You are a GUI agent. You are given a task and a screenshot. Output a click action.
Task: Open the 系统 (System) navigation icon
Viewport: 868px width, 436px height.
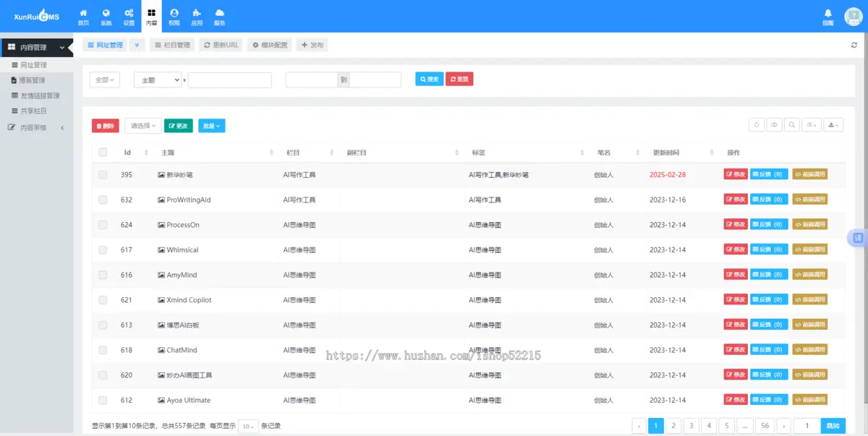106,15
